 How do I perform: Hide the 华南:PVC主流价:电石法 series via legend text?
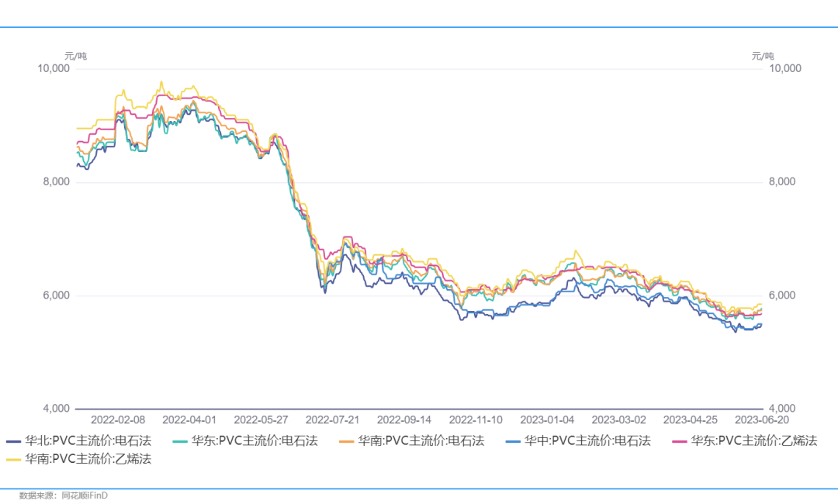421,440
